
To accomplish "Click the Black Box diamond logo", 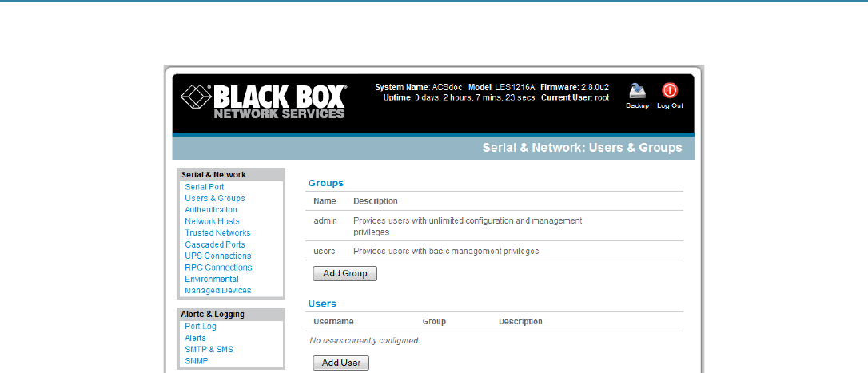I will [196, 98].
